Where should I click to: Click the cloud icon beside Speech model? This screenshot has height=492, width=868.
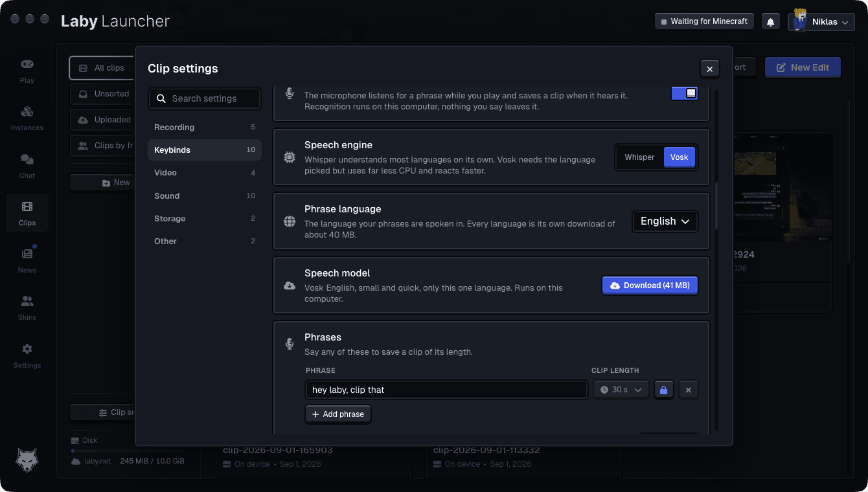click(290, 285)
